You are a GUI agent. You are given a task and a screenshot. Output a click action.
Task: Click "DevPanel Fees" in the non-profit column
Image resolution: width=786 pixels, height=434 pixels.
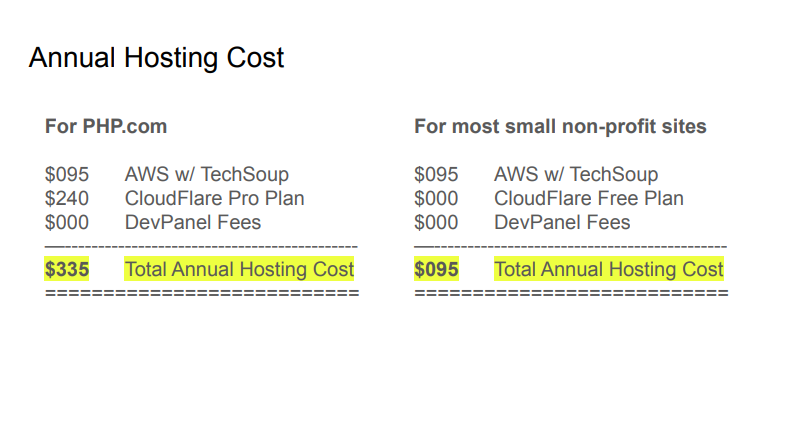pyautogui.click(x=561, y=222)
